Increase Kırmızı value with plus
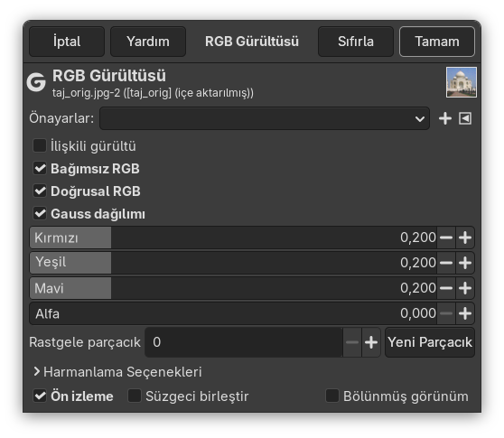Screen dimensions: 504x438 (465, 238)
